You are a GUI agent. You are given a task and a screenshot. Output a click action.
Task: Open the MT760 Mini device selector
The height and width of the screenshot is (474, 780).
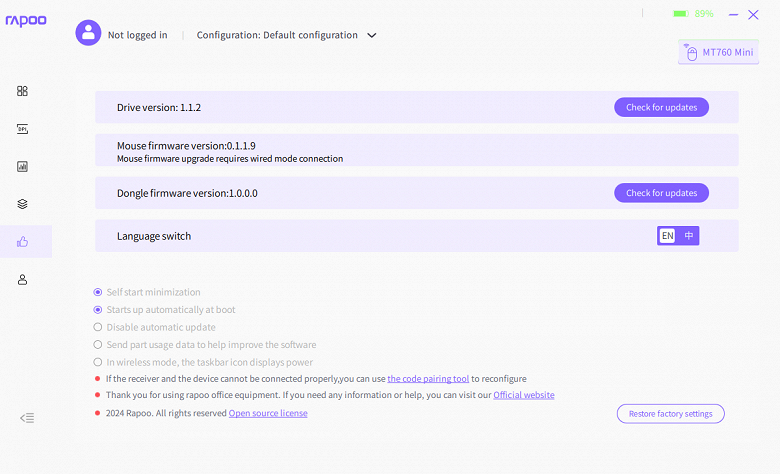tap(718, 52)
